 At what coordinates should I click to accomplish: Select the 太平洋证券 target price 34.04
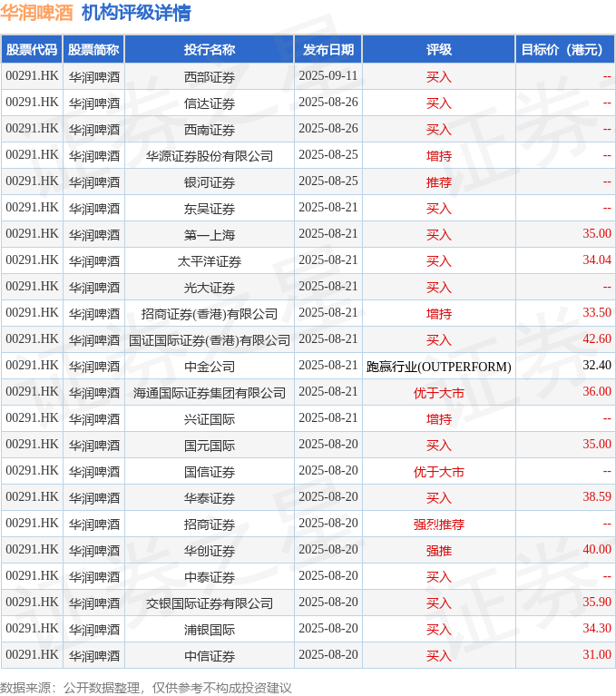[597, 260]
